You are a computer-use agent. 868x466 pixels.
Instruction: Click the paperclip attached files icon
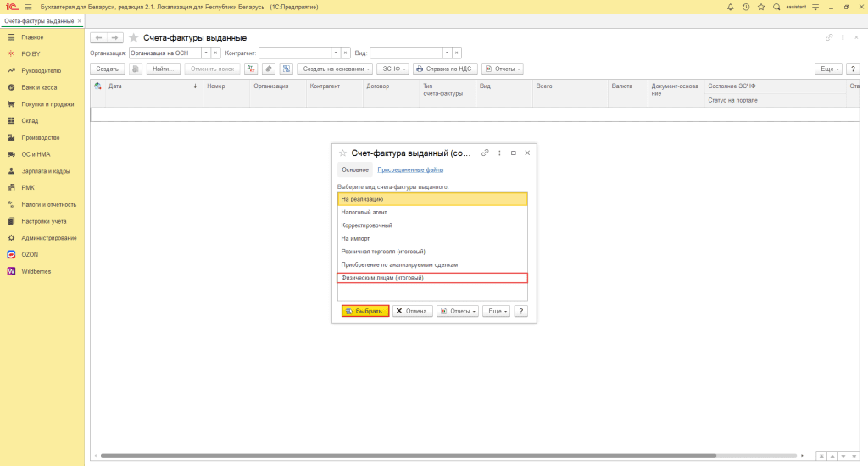(x=269, y=69)
